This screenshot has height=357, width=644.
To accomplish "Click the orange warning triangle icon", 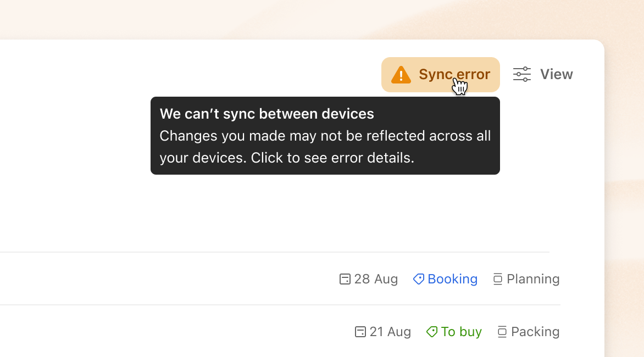I will (x=401, y=74).
